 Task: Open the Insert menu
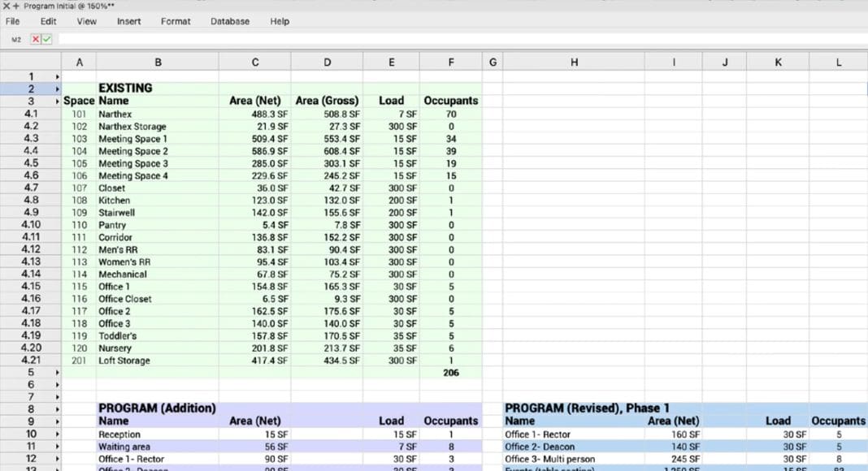[128, 21]
